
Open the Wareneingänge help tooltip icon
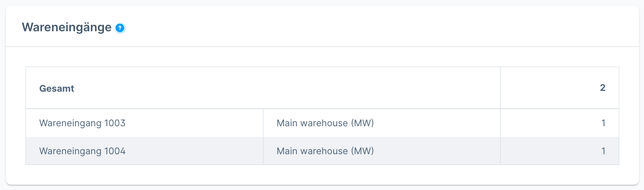pos(120,28)
